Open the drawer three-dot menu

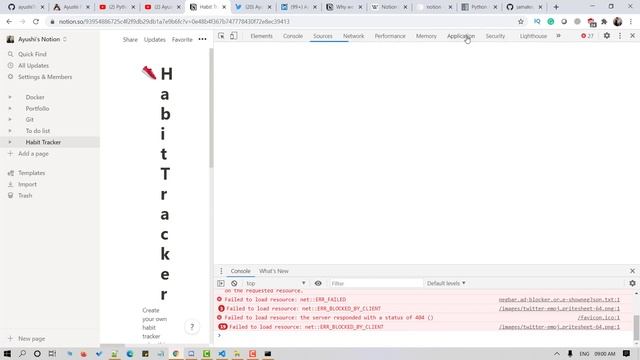(221, 271)
